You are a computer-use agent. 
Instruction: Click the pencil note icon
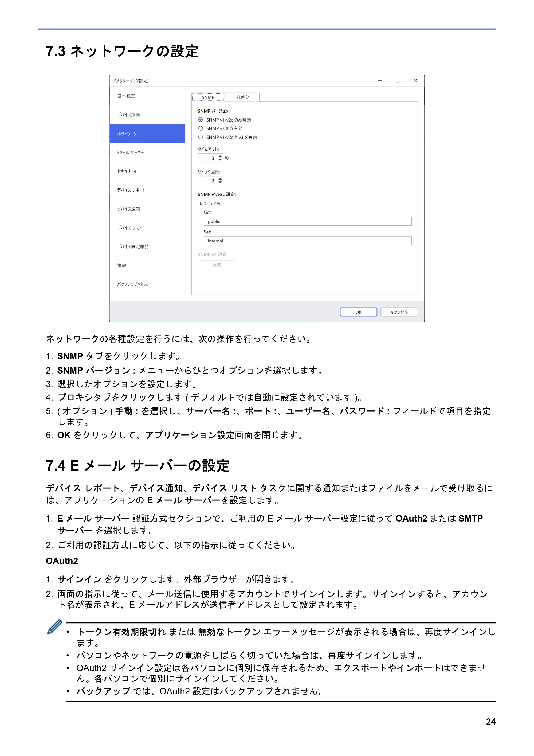click(54, 626)
